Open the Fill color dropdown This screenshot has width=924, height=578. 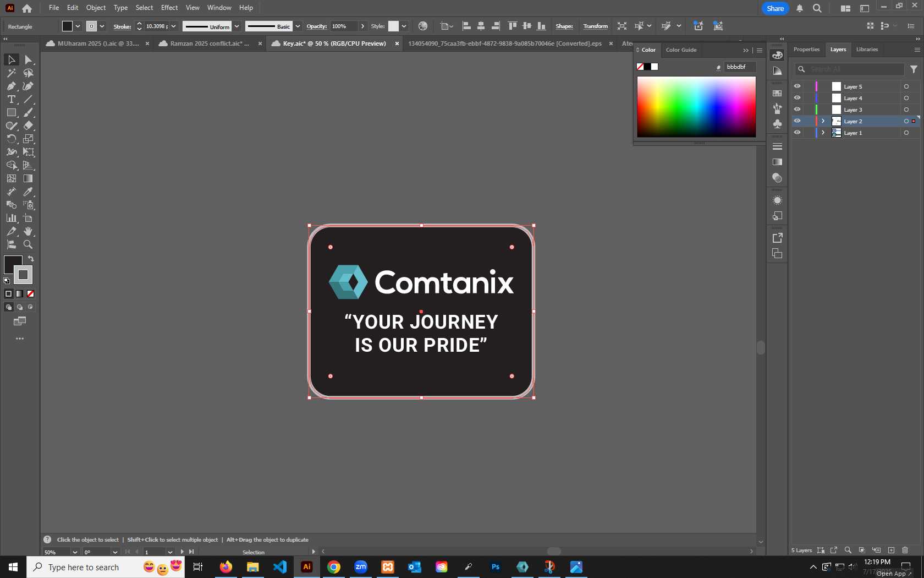point(78,26)
